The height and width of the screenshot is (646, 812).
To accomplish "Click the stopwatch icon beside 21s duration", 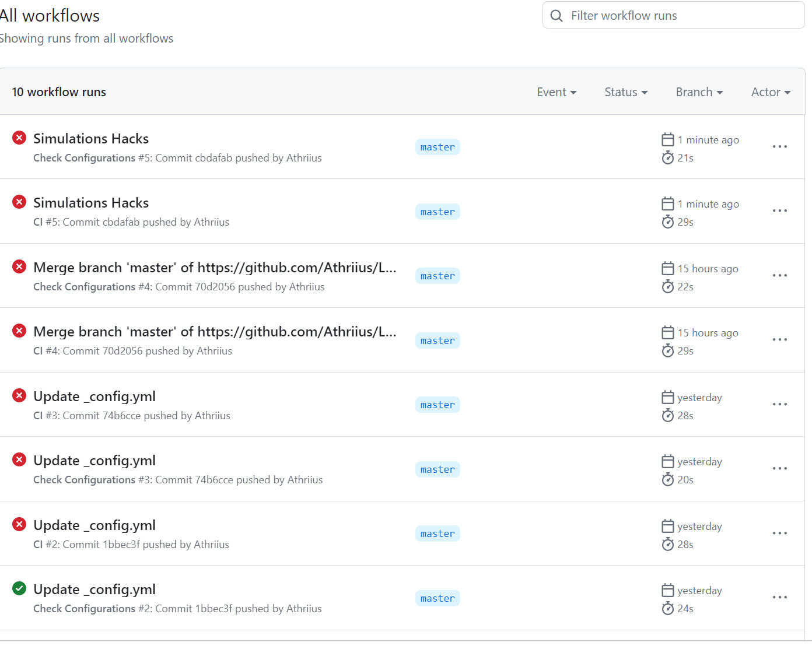I will point(668,157).
